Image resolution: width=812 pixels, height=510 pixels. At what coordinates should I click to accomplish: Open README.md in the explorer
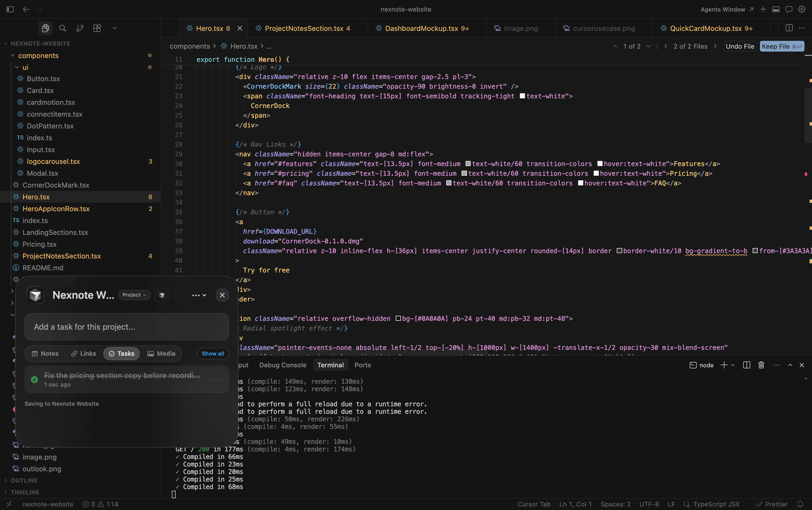point(43,267)
